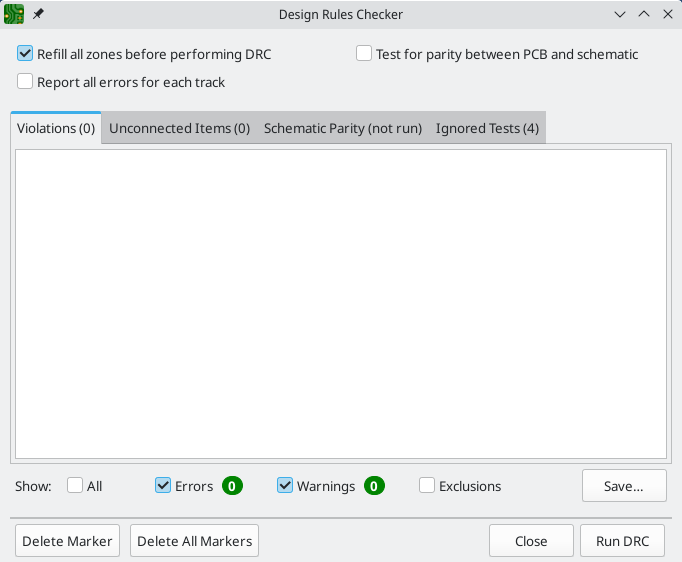Disable Refill all zones before performing DRC

[x=26, y=54]
